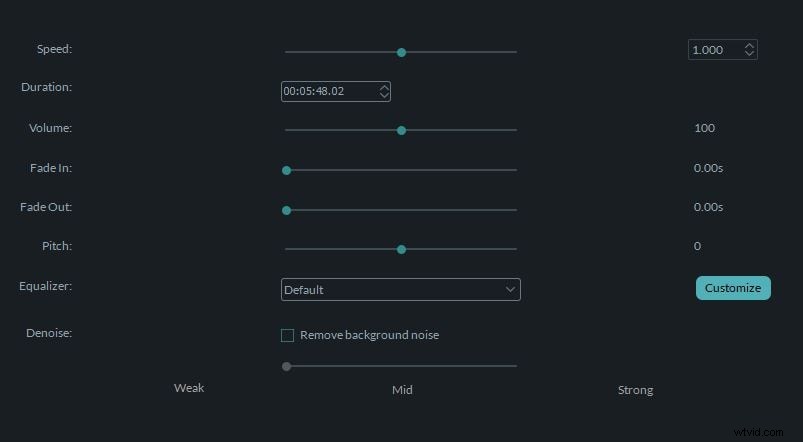The image size is (803, 442).
Task: Click the Pitch: label
Action: pyautogui.click(x=57, y=246)
